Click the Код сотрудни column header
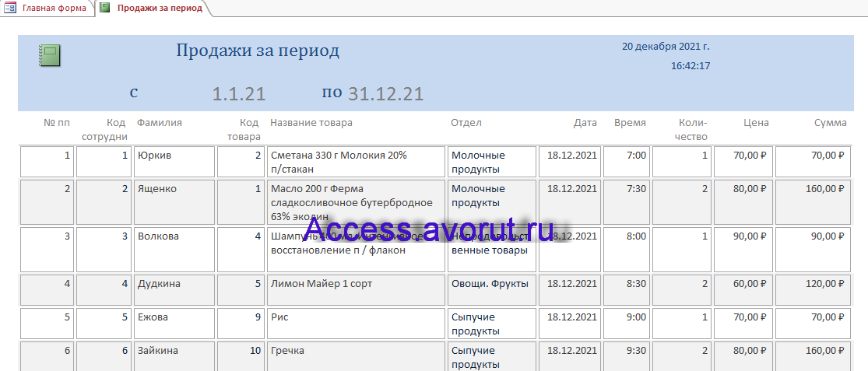 pos(104,129)
